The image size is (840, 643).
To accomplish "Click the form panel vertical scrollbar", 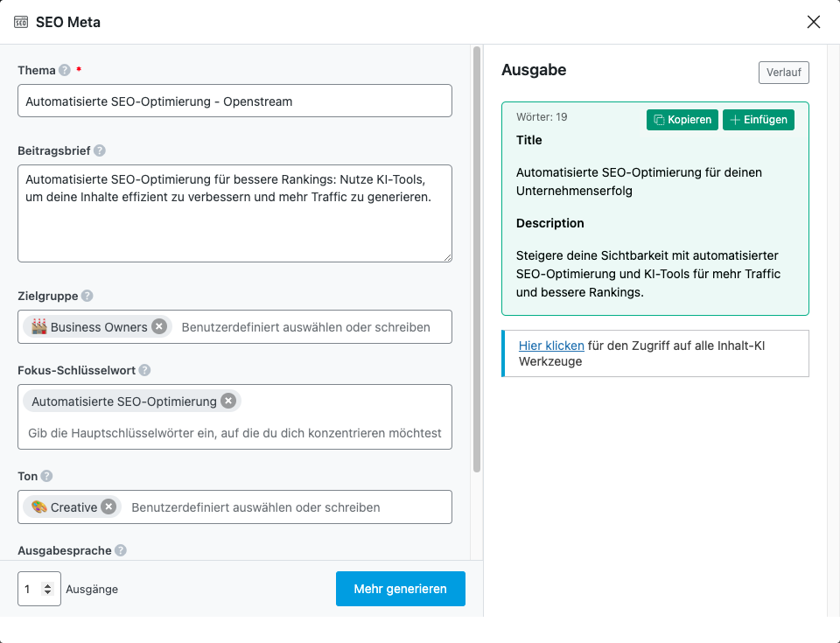I will pyautogui.click(x=477, y=262).
